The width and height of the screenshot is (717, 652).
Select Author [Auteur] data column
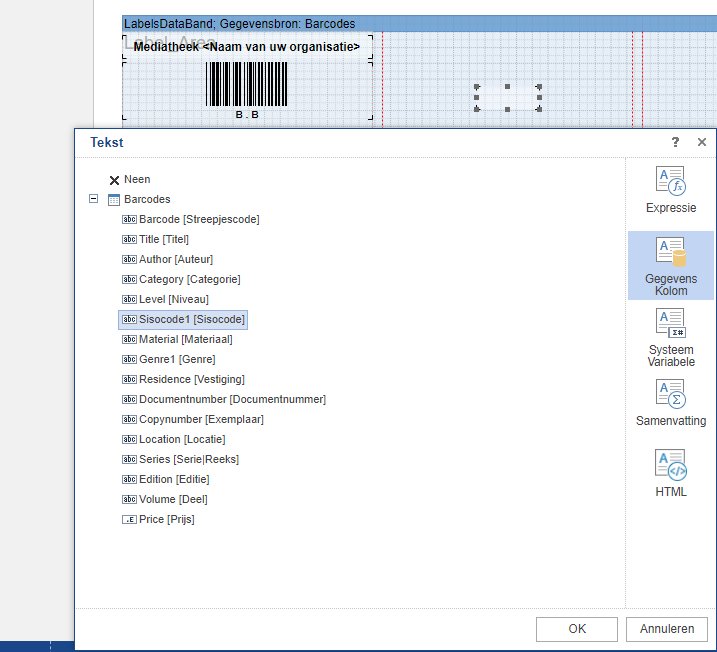coord(176,259)
